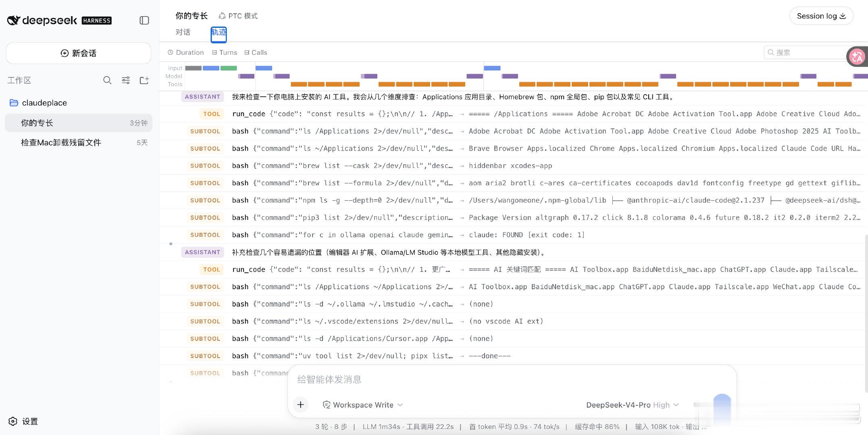Click the plus-circle icon in 新会话
The width and height of the screenshot is (868, 435).
click(65, 53)
